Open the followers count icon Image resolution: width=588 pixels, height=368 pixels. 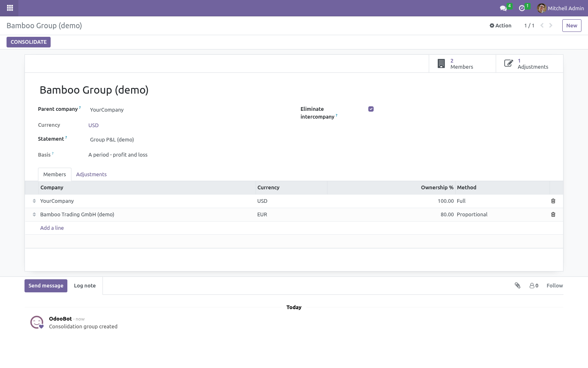pos(534,286)
